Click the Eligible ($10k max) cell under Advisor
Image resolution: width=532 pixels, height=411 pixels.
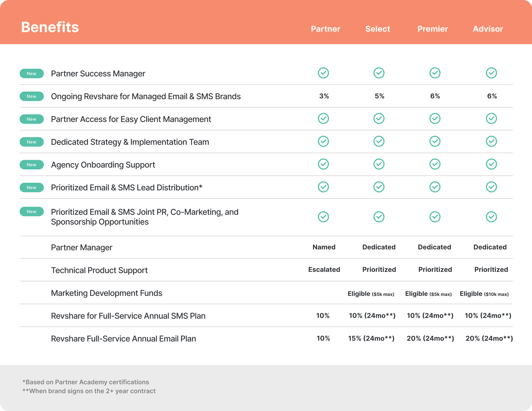click(x=485, y=294)
